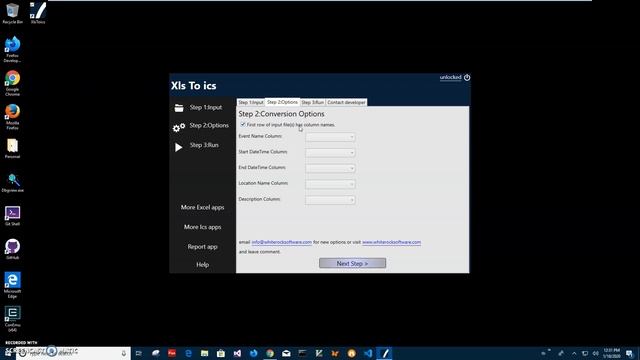
Task: Open Chrome from the taskbar
Action: 270,353
